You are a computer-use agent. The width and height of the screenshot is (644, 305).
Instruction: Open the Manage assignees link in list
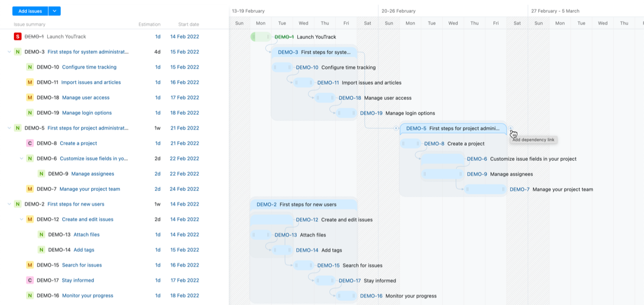pyautogui.click(x=93, y=174)
